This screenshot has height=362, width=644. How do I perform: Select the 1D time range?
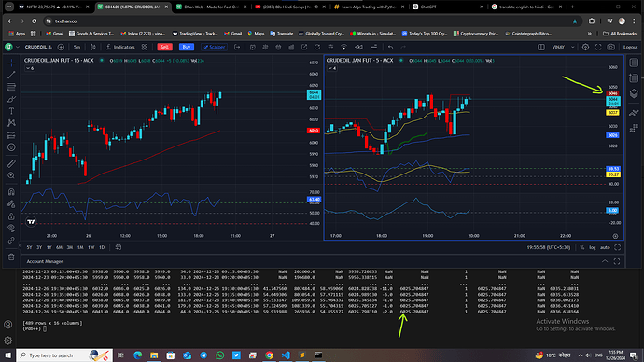point(102,247)
